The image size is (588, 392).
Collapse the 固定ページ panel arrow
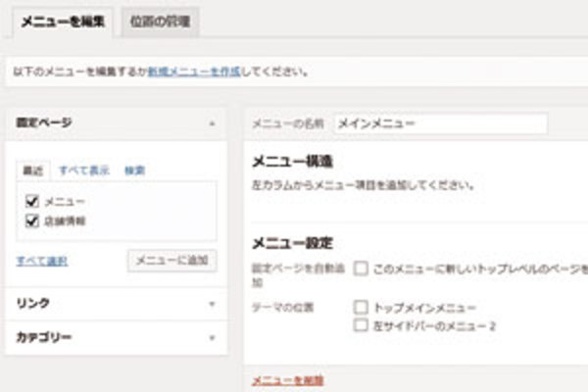pos(213,123)
